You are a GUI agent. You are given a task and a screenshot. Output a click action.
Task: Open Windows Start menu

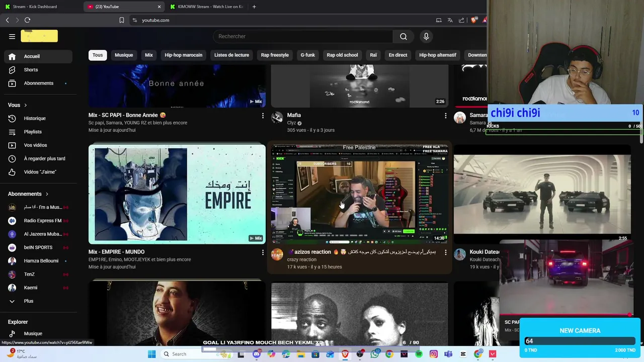[151, 354]
